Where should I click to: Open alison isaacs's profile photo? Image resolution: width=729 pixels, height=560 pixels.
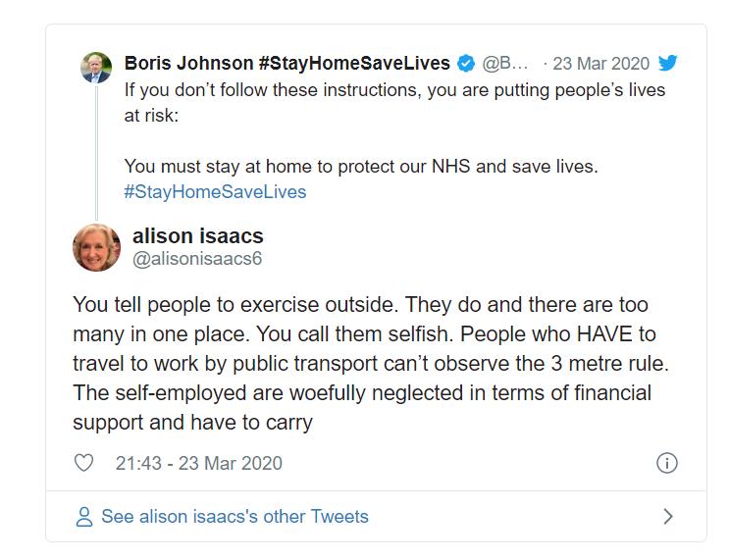[x=97, y=247]
